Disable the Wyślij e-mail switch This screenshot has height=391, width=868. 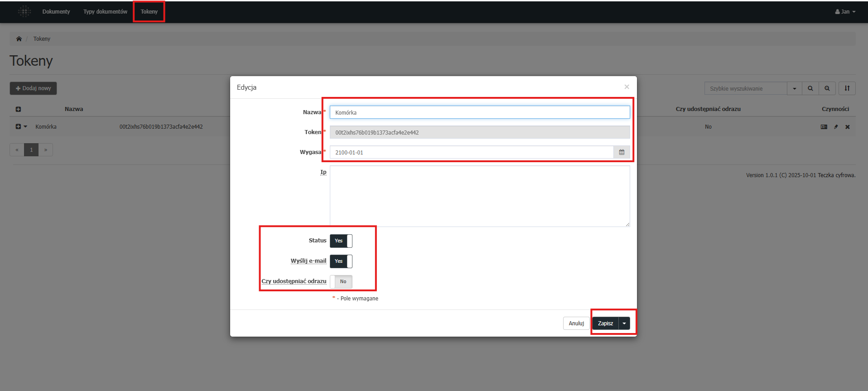click(x=341, y=261)
